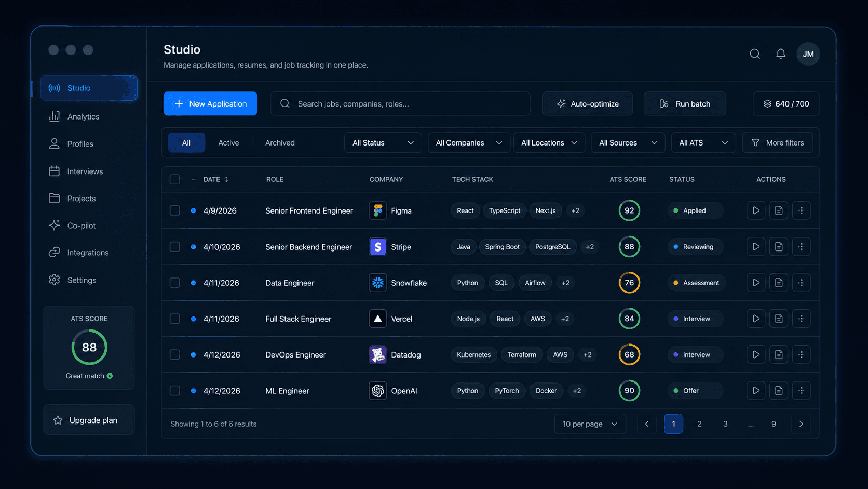Open more options for Snowflake row

[801, 283]
